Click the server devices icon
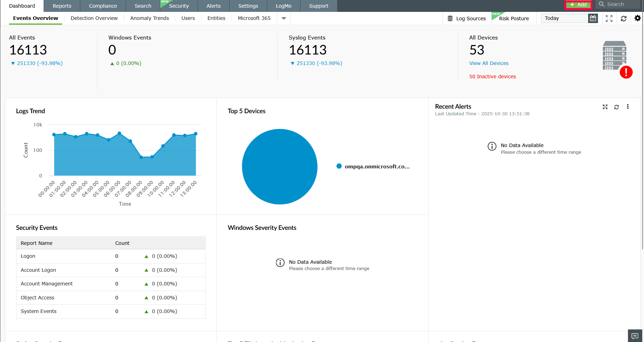Viewport: 644px width, 342px height. coord(614,56)
